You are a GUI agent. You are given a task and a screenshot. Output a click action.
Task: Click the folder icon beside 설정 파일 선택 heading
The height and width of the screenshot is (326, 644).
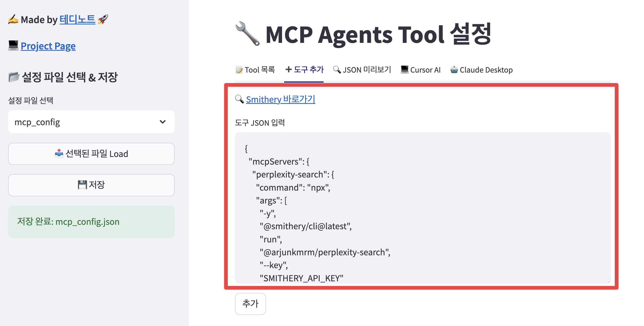click(x=14, y=77)
